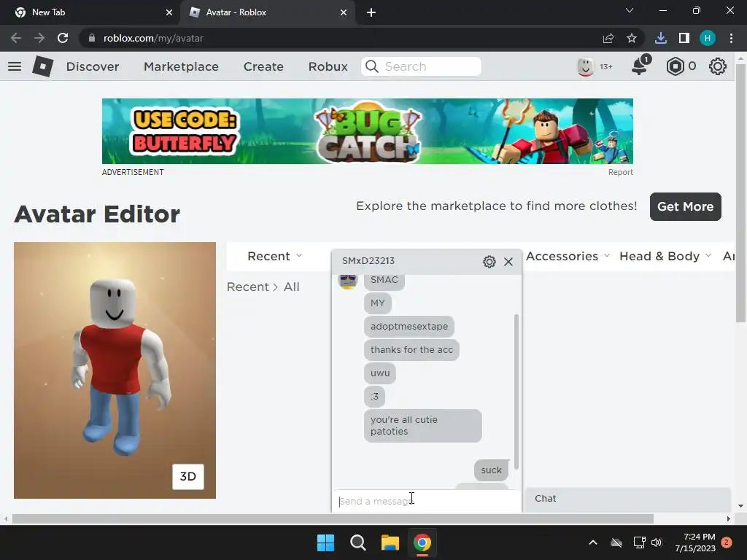Open Chrome profile H avatar
Image resolution: width=747 pixels, height=560 pixels.
(x=708, y=38)
